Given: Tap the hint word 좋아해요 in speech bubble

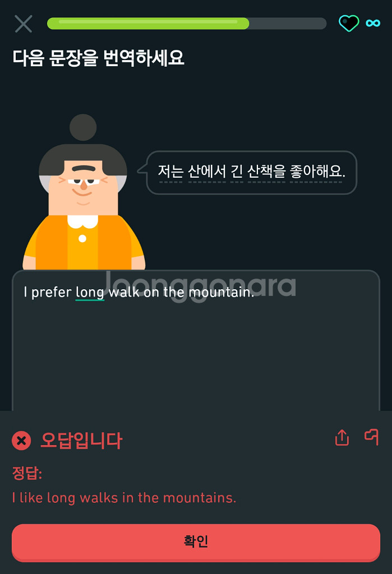Looking at the screenshot, I should point(316,172).
